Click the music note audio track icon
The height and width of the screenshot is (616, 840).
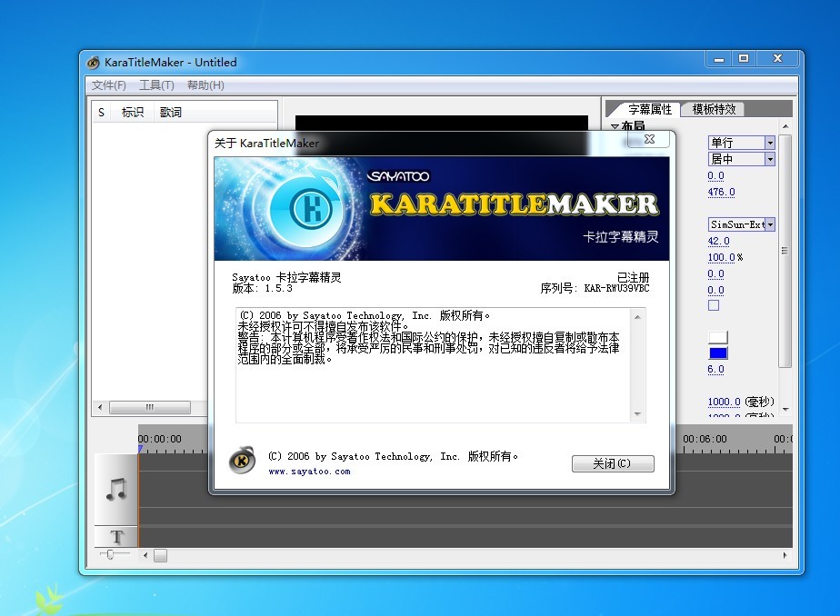point(115,489)
